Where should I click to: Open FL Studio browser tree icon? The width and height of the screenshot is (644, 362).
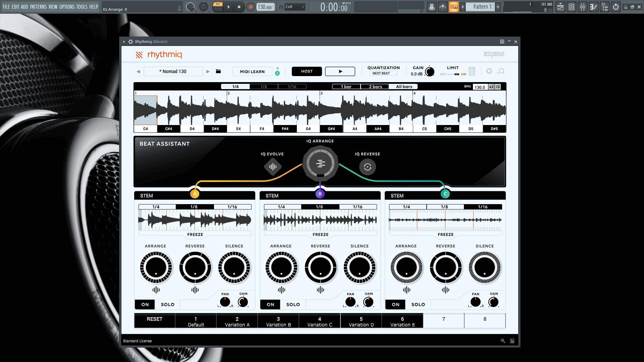605,7
